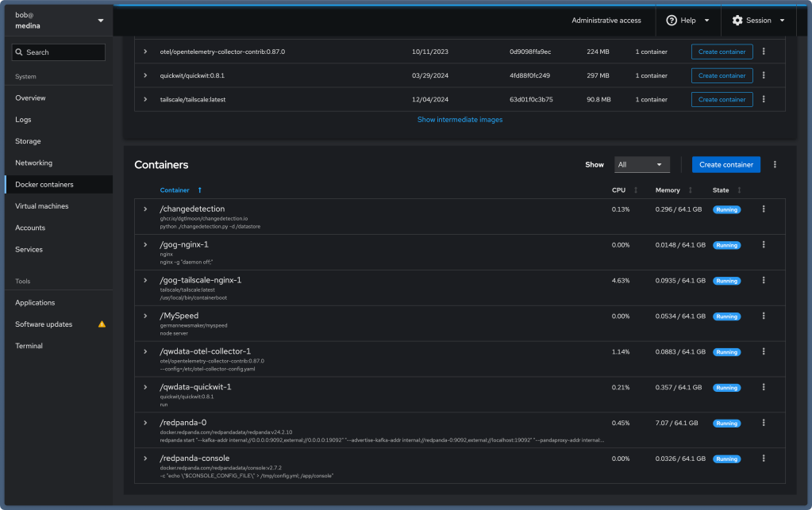The width and height of the screenshot is (812, 510).
Task: Click the blue Create container button
Action: click(x=725, y=164)
